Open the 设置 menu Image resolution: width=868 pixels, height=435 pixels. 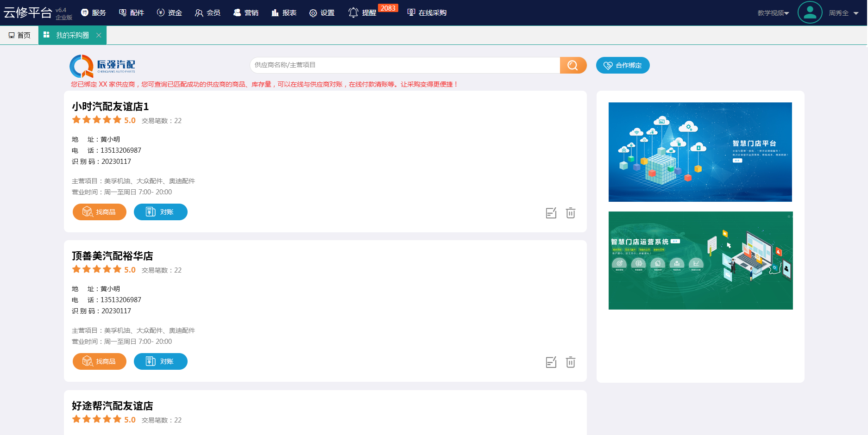pos(322,12)
